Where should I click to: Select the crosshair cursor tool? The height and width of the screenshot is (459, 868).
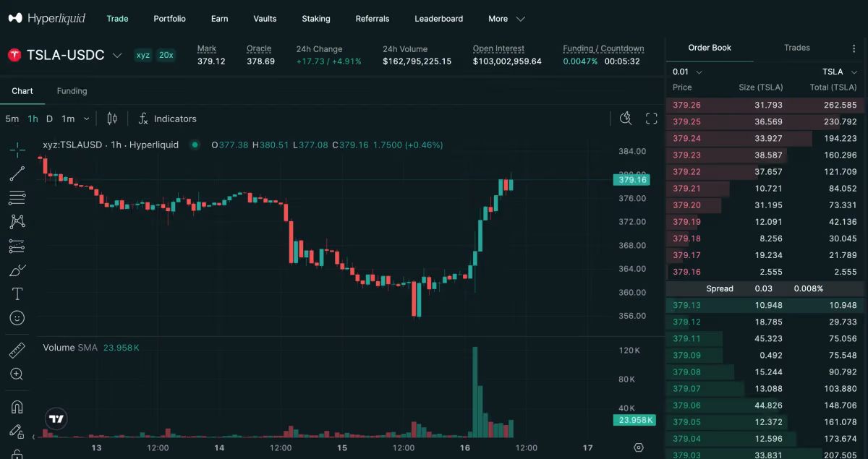17,150
